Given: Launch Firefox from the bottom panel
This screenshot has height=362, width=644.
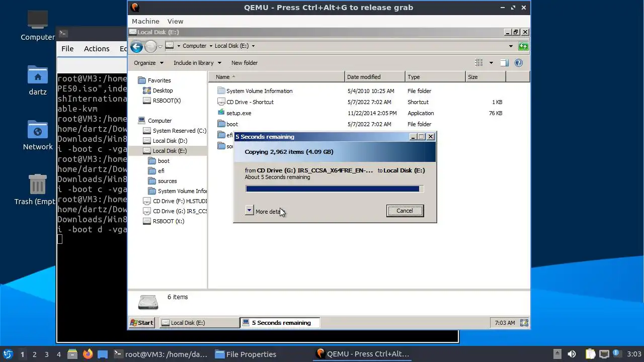Looking at the screenshot, I should coord(88,354).
